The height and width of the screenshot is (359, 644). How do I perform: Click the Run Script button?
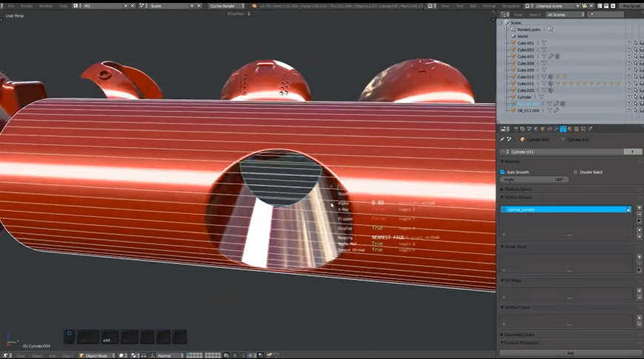[x=631, y=5]
